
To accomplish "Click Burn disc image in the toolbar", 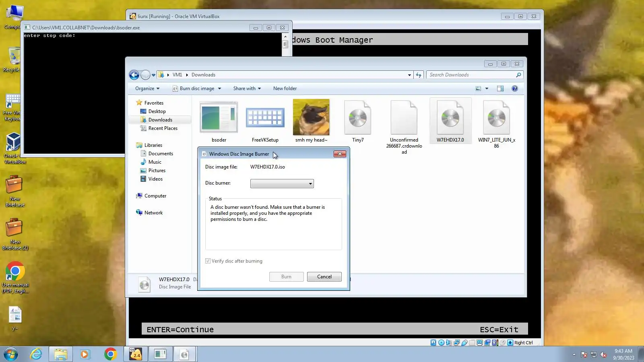I will 193,88.
